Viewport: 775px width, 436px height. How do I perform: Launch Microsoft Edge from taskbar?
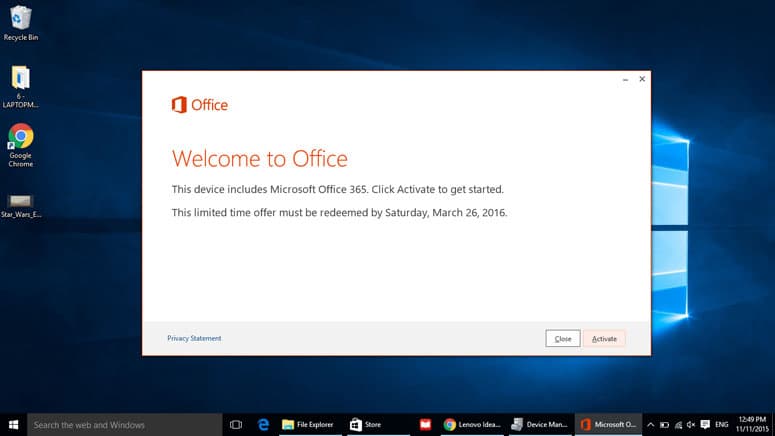[x=263, y=425]
